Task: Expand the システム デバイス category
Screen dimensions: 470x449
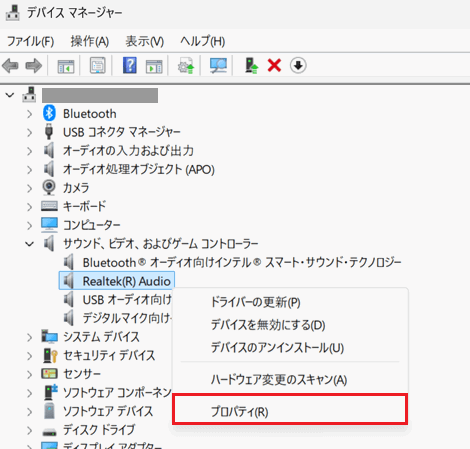Action: point(30,337)
